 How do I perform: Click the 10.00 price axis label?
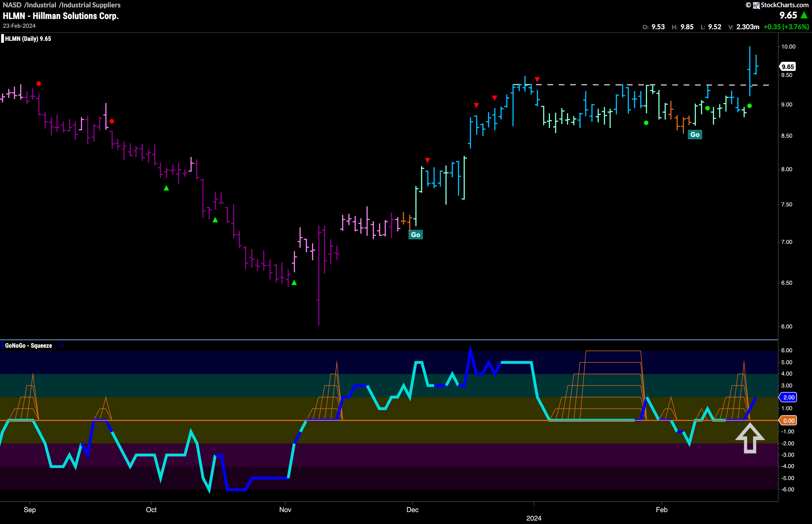[788, 47]
